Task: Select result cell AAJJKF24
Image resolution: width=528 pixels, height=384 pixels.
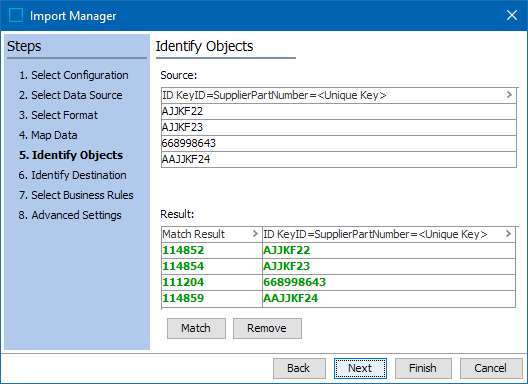Action: coord(389,298)
